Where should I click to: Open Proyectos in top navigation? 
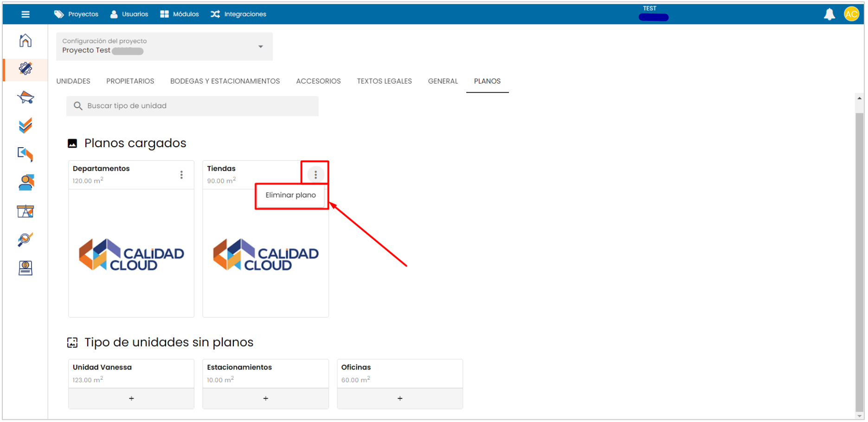coord(77,14)
